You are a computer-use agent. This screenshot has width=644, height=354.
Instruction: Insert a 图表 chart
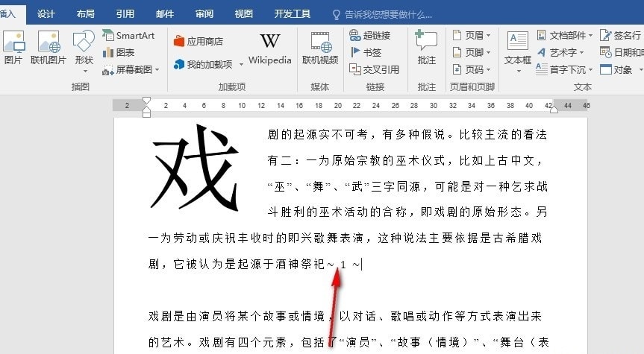tap(119, 52)
